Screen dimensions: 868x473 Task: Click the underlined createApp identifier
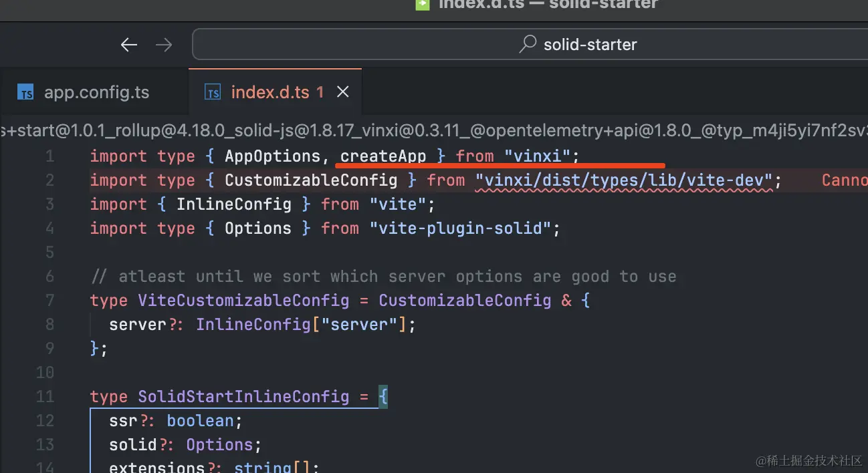point(383,156)
